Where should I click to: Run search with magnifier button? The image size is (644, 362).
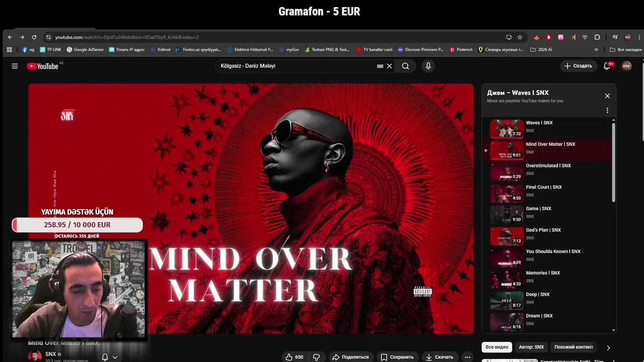[x=406, y=66]
